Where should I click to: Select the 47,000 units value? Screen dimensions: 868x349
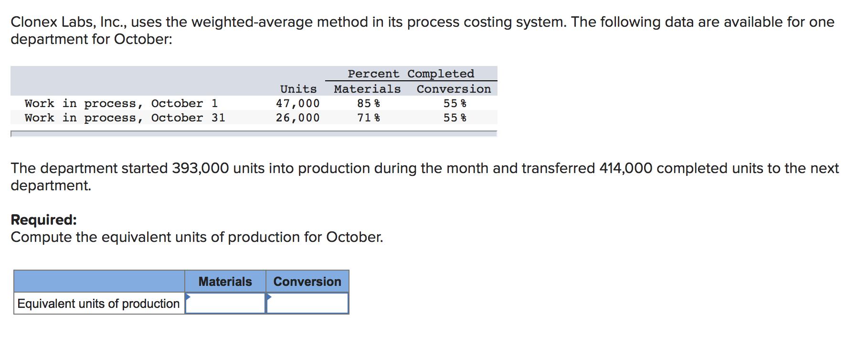click(x=298, y=103)
